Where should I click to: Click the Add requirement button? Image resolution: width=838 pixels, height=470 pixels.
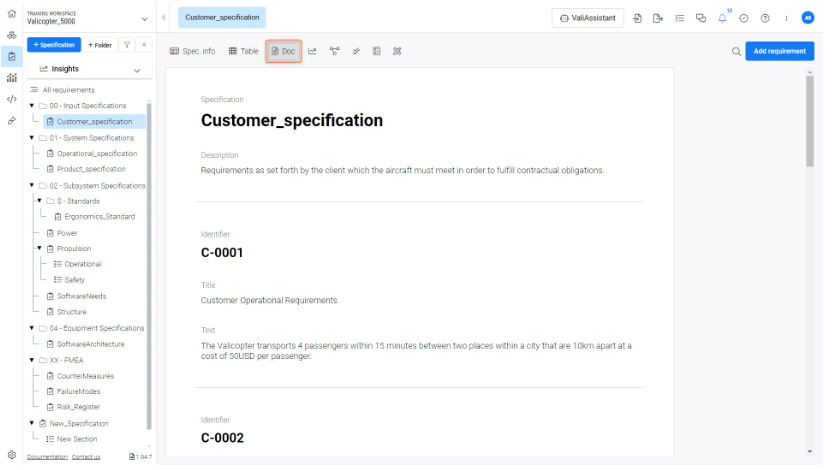click(x=779, y=51)
